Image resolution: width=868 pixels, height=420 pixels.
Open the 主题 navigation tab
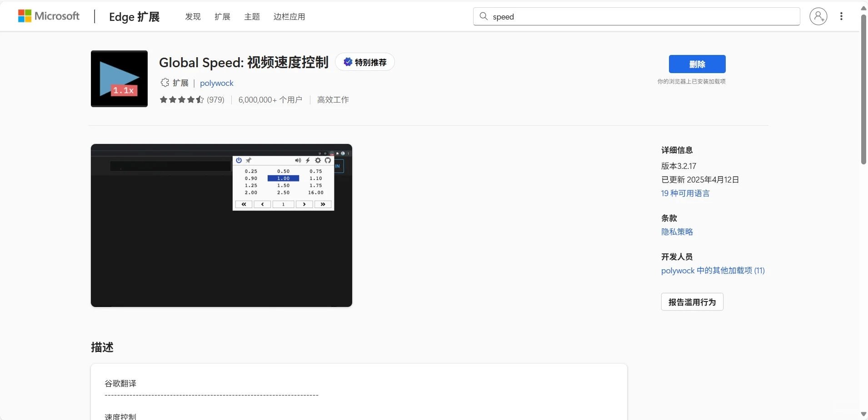pyautogui.click(x=252, y=16)
